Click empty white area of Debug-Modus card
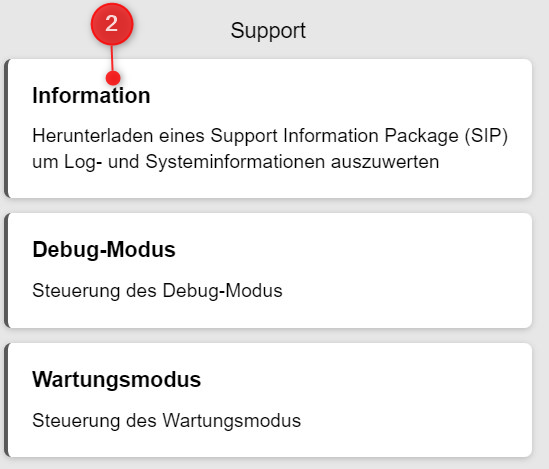The width and height of the screenshot is (549, 469). tap(403, 271)
